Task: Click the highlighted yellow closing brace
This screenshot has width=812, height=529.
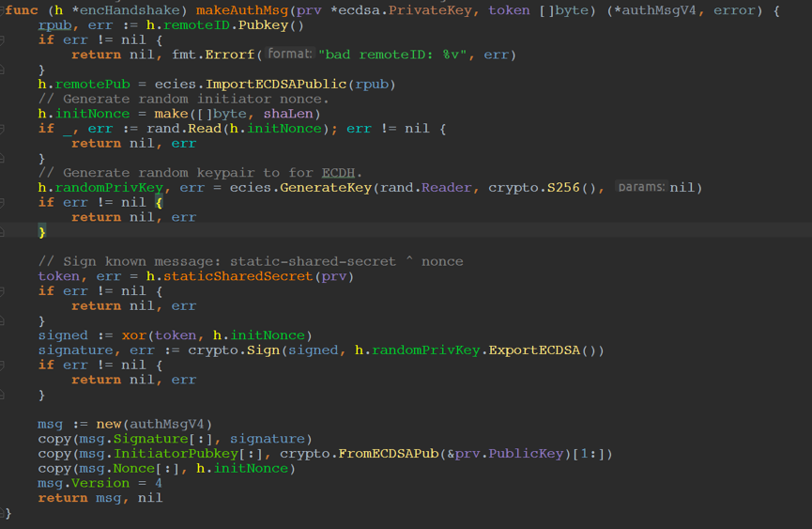Action: 42,231
